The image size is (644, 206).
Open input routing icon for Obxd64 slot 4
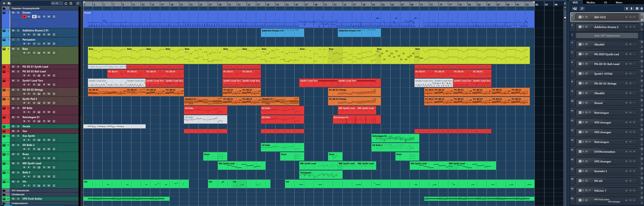[x=630, y=44]
